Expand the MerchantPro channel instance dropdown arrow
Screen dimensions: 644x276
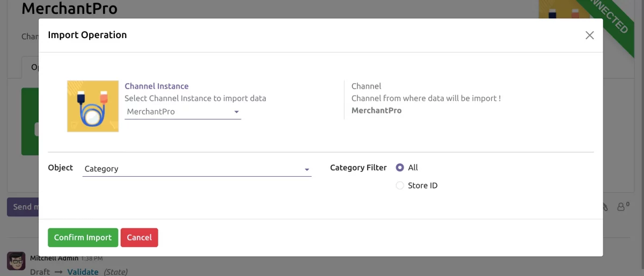click(x=236, y=112)
